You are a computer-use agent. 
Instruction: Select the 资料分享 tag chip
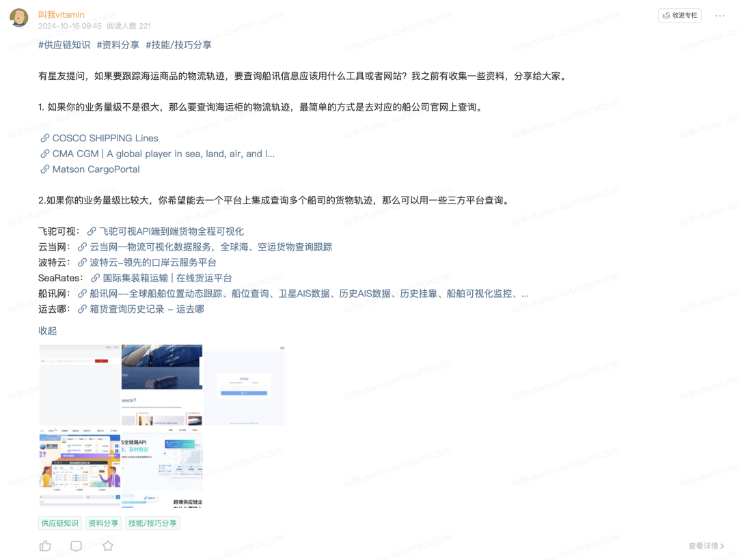click(103, 523)
